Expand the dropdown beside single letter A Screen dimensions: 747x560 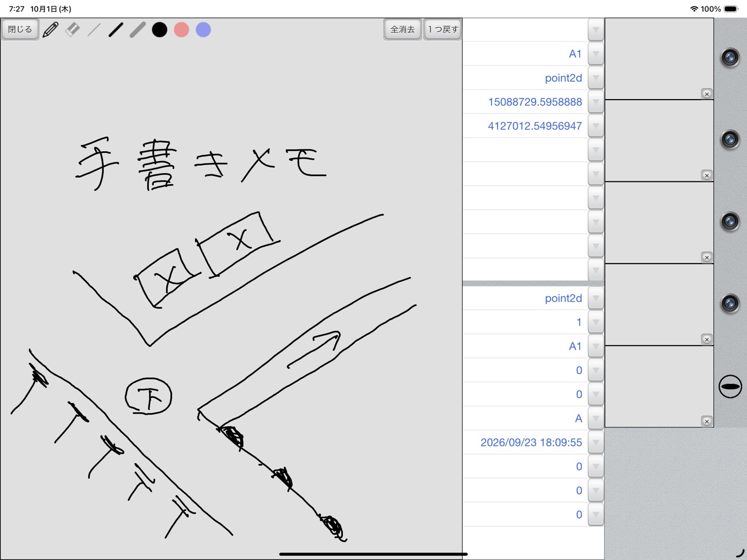point(596,418)
